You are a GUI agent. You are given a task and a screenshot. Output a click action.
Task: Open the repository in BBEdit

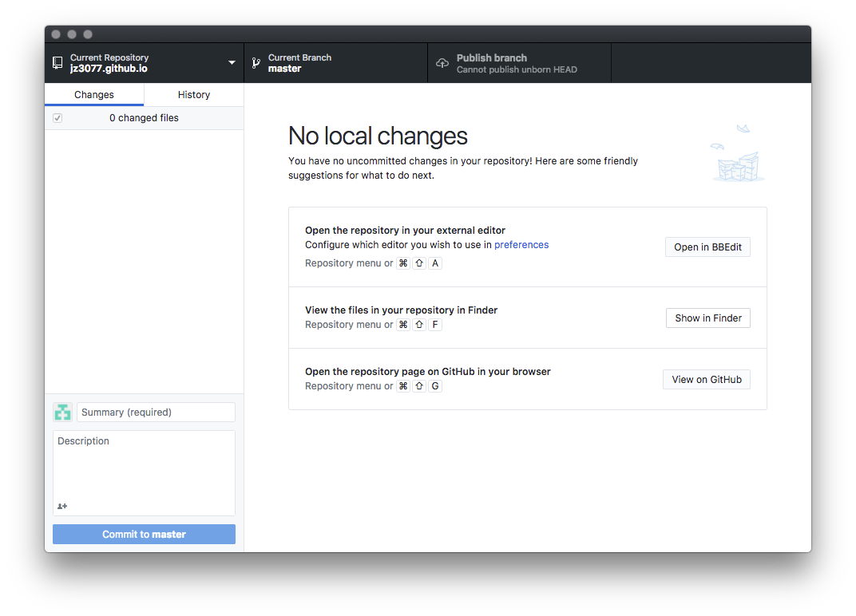pyautogui.click(x=707, y=247)
